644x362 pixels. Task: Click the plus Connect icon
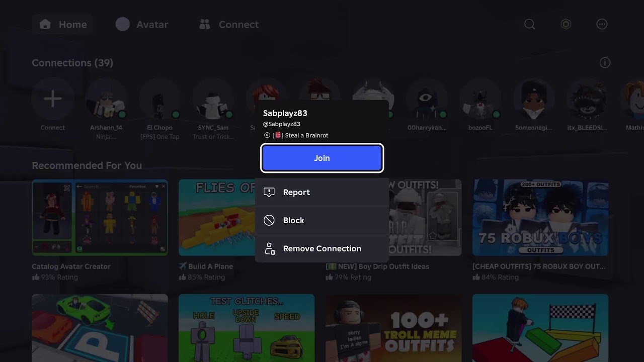[x=53, y=99]
